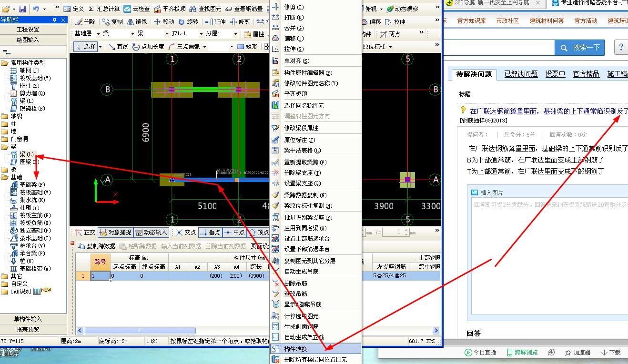Choose 梁平法表格 in the context menu

pyautogui.click(x=302, y=150)
